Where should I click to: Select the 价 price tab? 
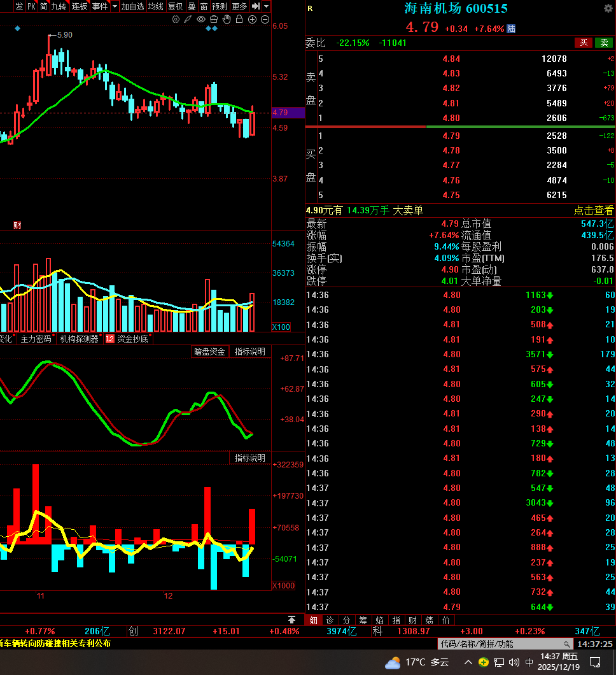446,620
